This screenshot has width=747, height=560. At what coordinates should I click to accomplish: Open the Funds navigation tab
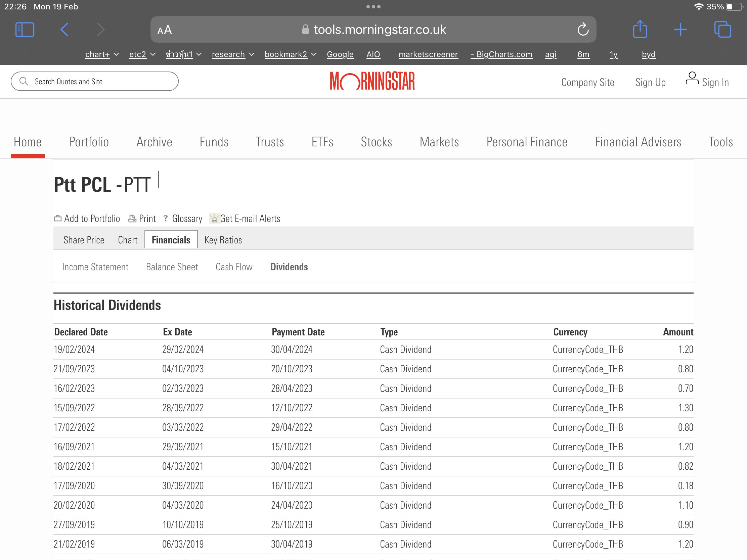coord(214,142)
